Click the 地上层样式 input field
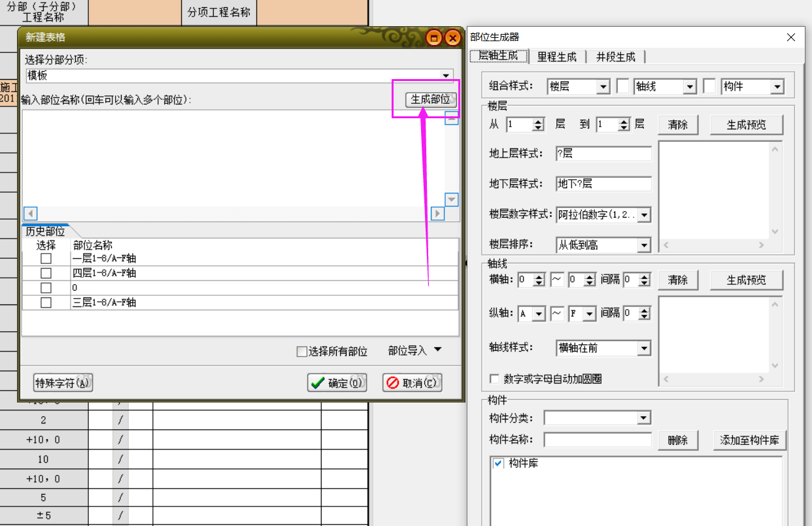The width and height of the screenshot is (812, 526). pos(603,154)
